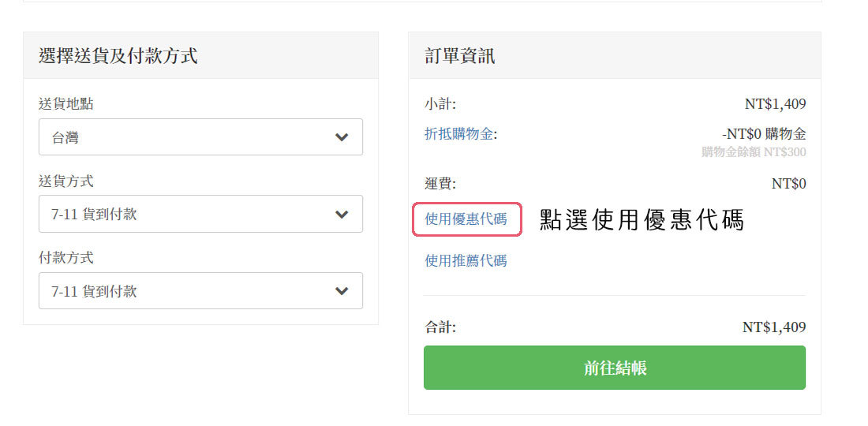Click the 小計 amount NT$1,409
The width and height of the screenshot is (868, 426).
775,104
